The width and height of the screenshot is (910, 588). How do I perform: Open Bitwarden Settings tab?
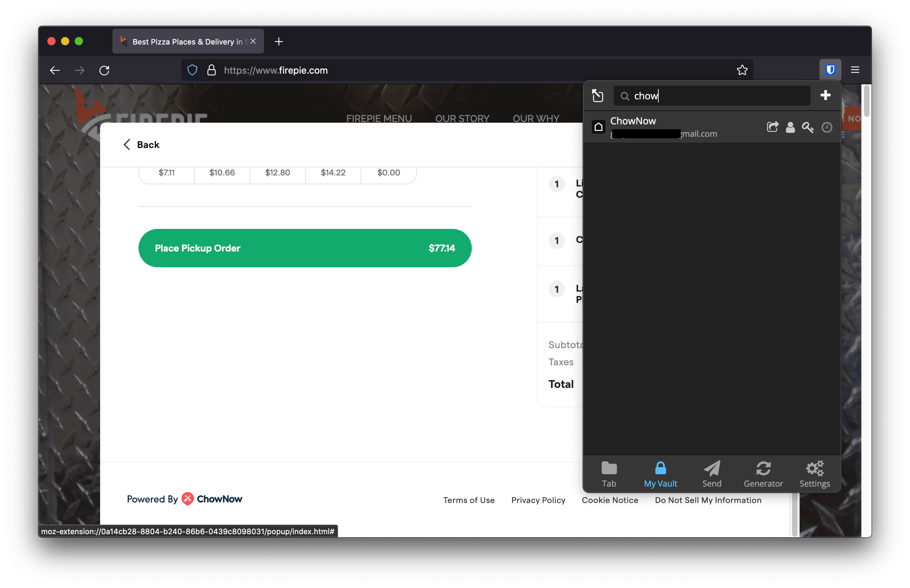pos(814,474)
